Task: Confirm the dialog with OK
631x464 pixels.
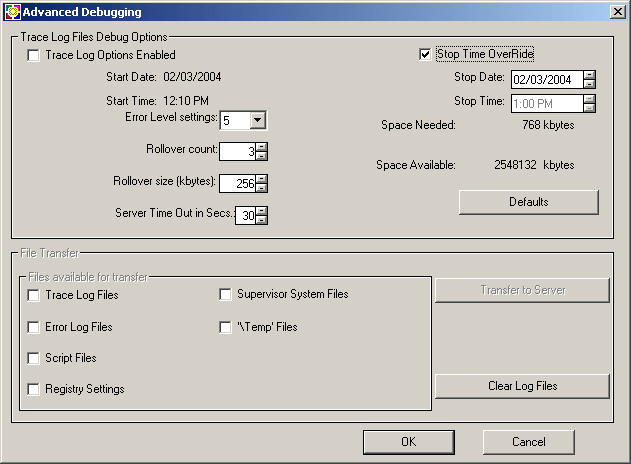Action: (x=409, y=442)
